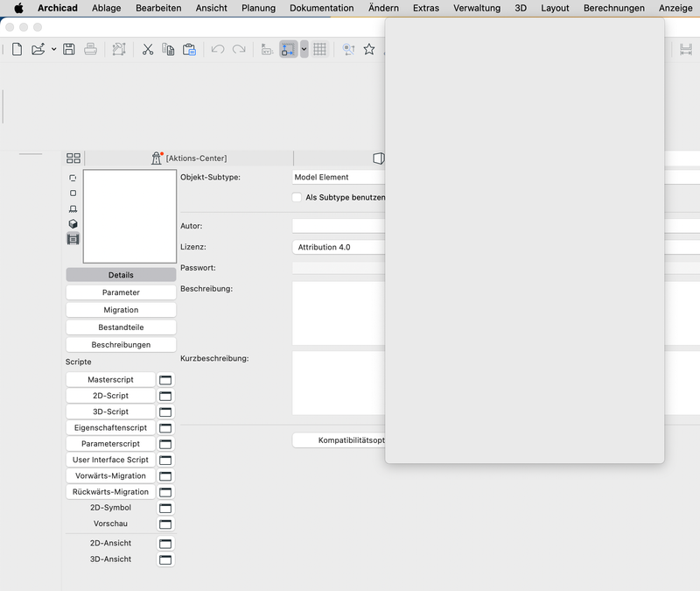Click the object preview thumbnail area
This screenshot has width=700, height=591.
pos(129,216)
